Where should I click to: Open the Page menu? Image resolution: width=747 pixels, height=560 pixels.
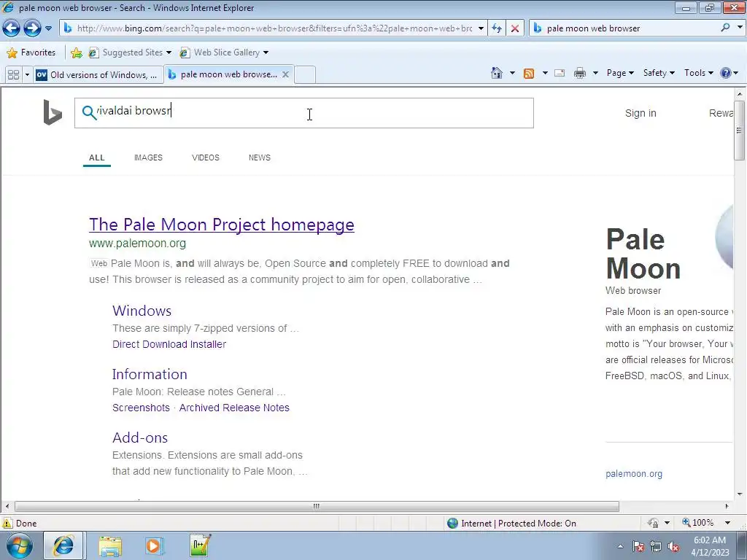[x=620, y=73]
